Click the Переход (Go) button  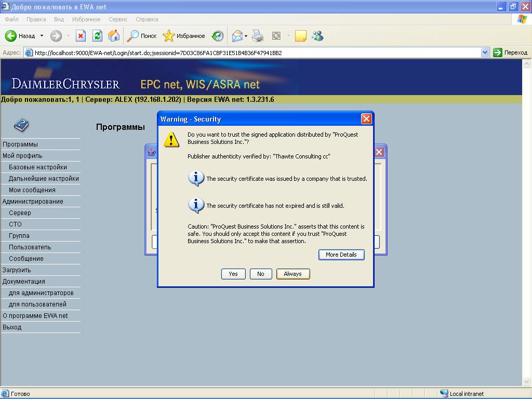click(510, 52)
